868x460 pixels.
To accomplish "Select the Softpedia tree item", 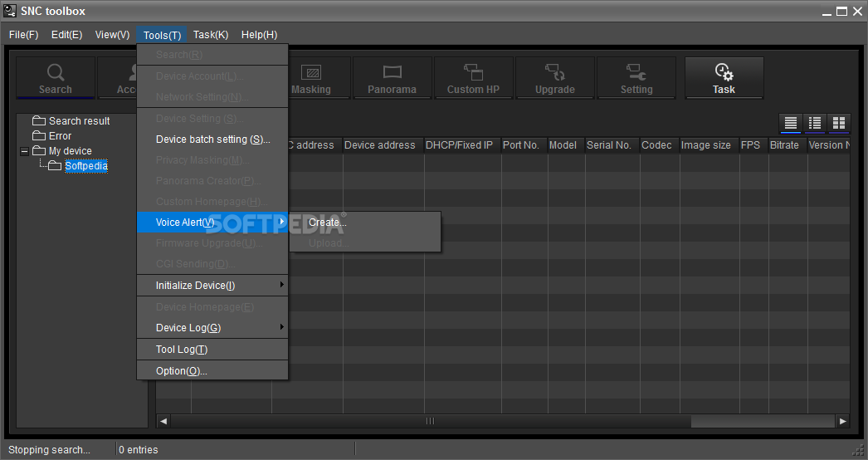I will coord(86,166).
